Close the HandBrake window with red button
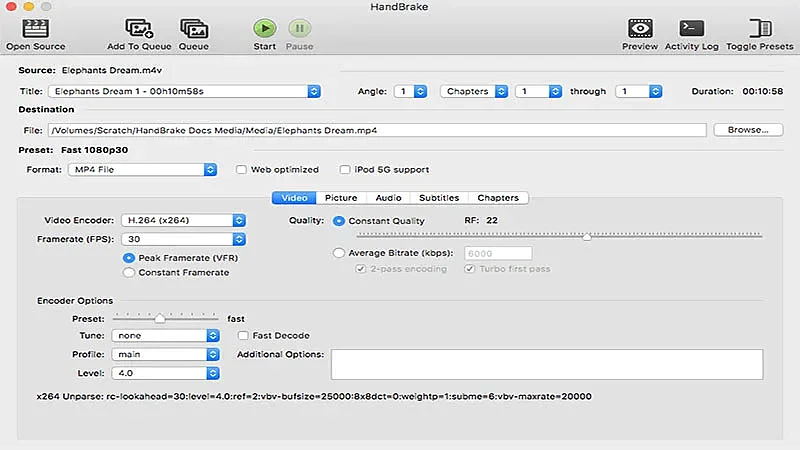This screenshot has height=450, width=800. click(11, 6)
